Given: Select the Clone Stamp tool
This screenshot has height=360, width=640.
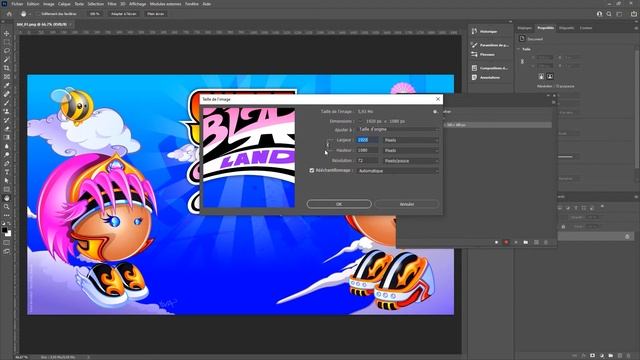Looking at the screenshot, I should click(x=7, y=111).
